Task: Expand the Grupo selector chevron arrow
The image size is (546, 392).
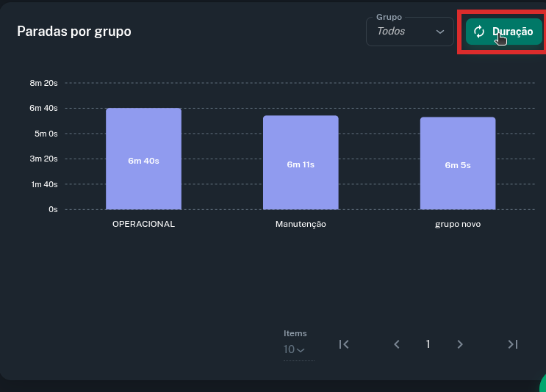Action: point(440,32)
